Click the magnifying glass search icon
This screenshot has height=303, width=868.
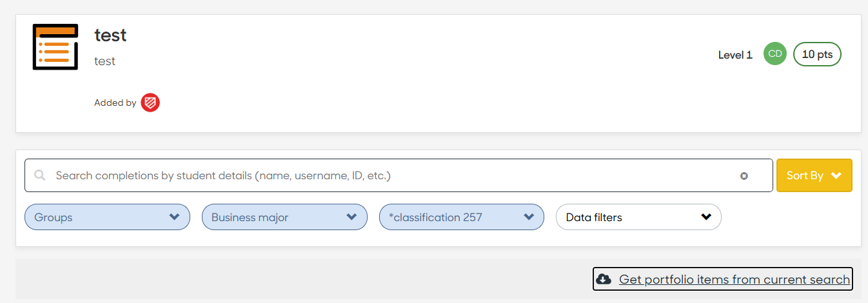coord(40,175)
